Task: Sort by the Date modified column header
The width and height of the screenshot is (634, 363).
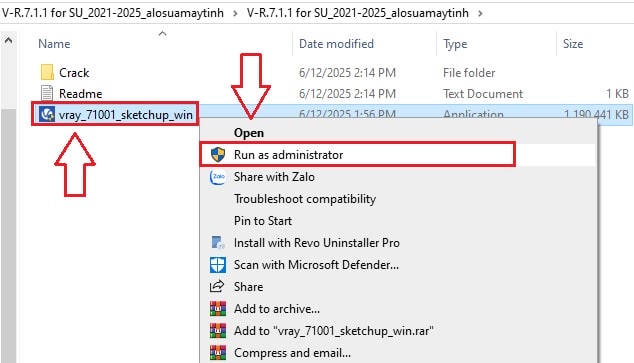Action: [x=336, y=44]
